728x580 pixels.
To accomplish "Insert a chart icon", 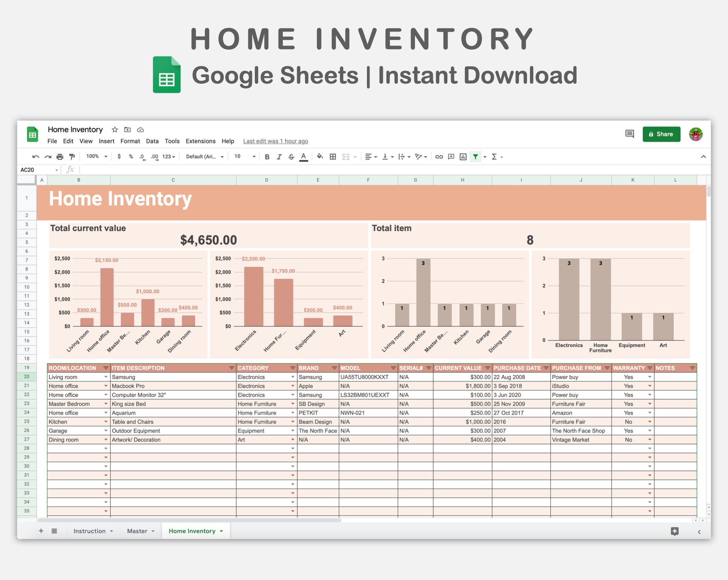I will [463, 157].
